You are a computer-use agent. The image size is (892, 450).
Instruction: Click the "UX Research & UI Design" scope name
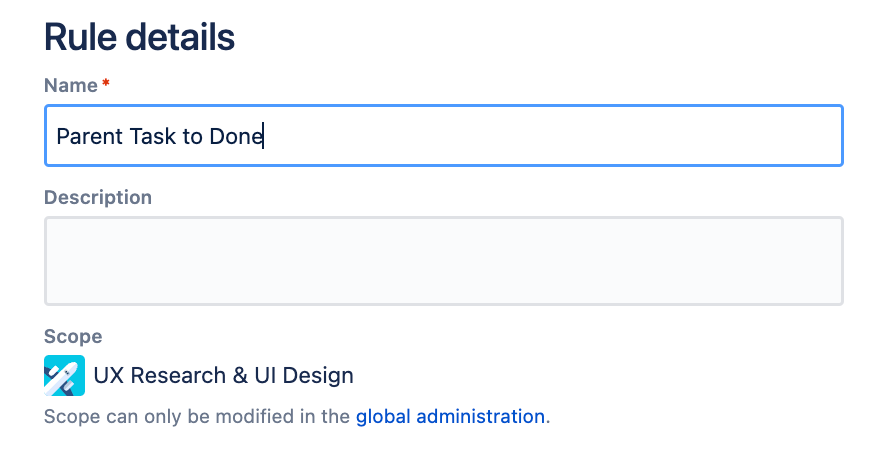[x=223, y=376]
